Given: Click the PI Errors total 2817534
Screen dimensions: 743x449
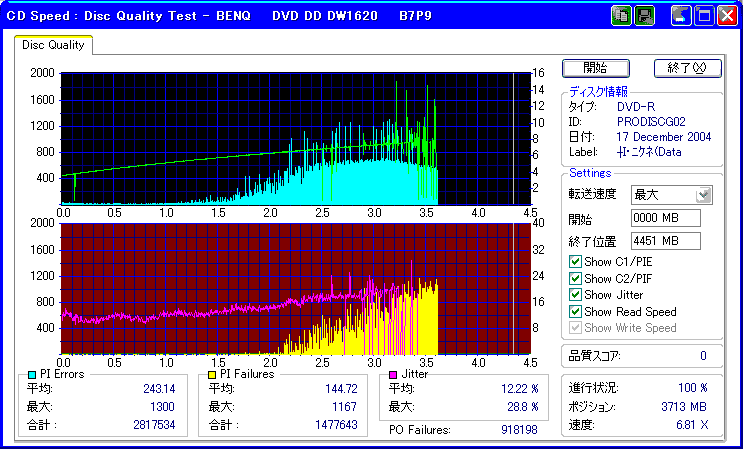Looking at the screenshot, I should coord(154,424).
